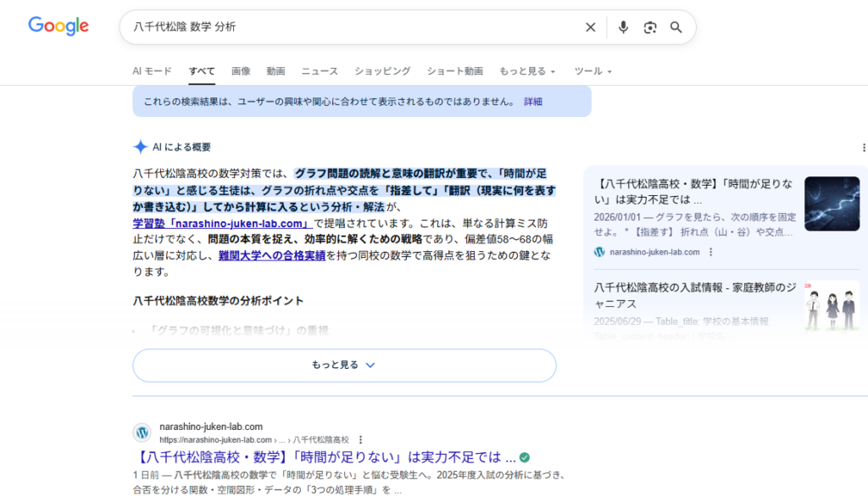
Task: Expand AI overview with もっと見る button
Action: [x=344, y=365]
